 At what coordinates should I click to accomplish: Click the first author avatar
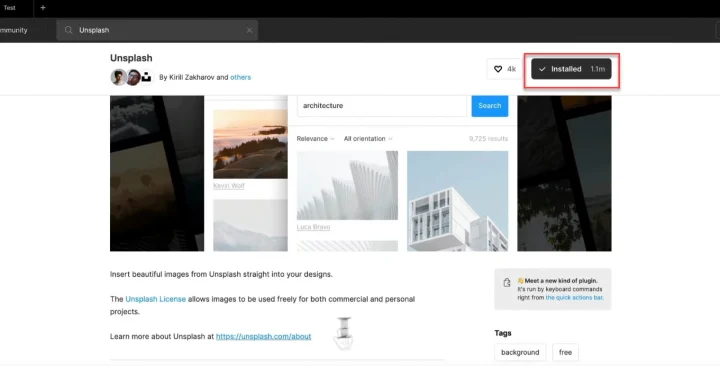118,77
